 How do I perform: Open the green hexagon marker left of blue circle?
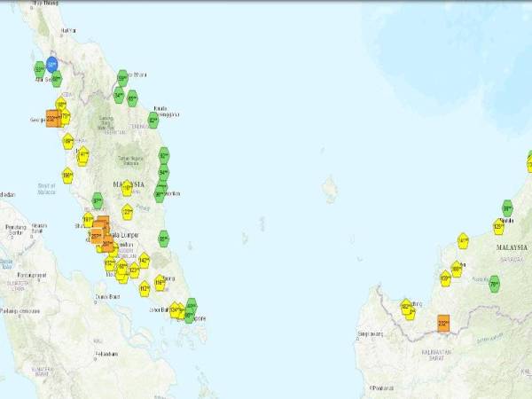coord(40,68)
